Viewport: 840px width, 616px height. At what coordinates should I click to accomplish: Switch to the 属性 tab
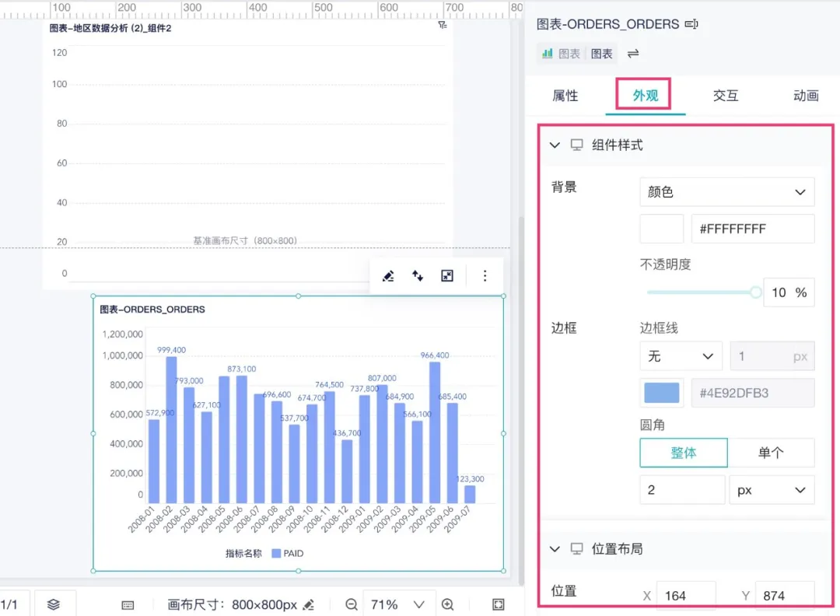point(565,96)
